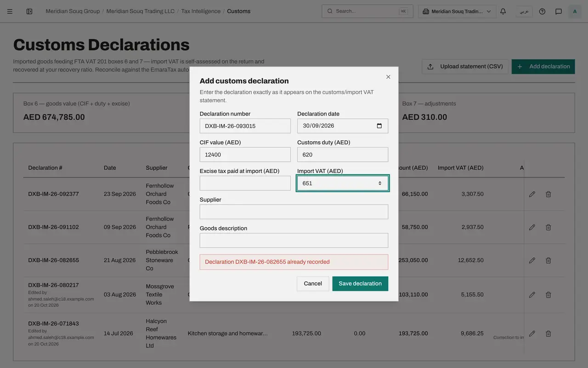This screenshot has height=368, width=588.
Task: Open the notifications bell
Action: [x=503, y=11]
